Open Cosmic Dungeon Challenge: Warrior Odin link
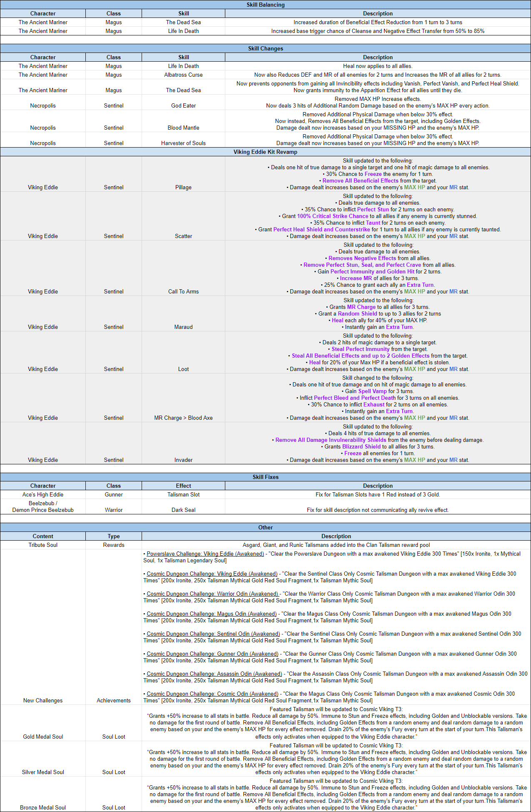Viewport: 531px width, 812px height. (x=212, y=594)
